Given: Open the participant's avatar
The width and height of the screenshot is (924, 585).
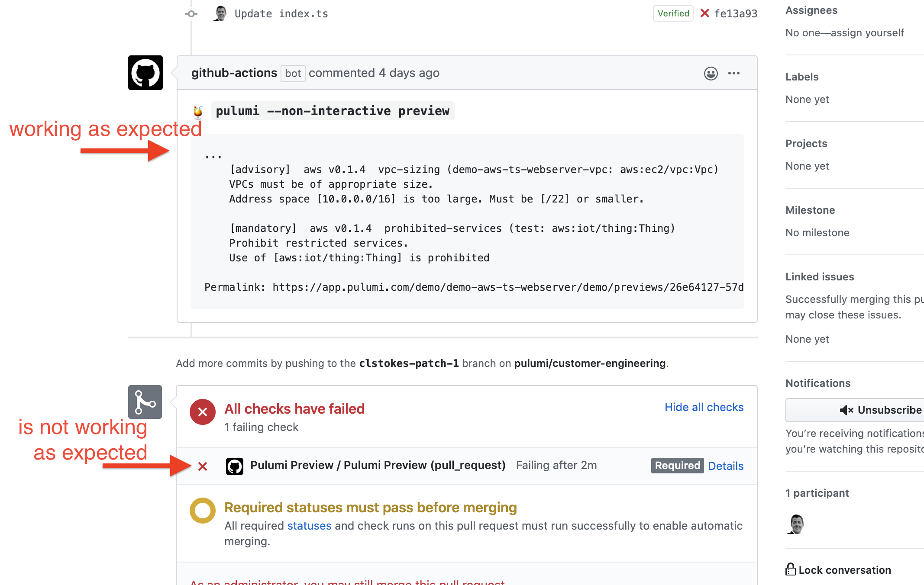Looking at the screenshot, I should click(796, 524).
